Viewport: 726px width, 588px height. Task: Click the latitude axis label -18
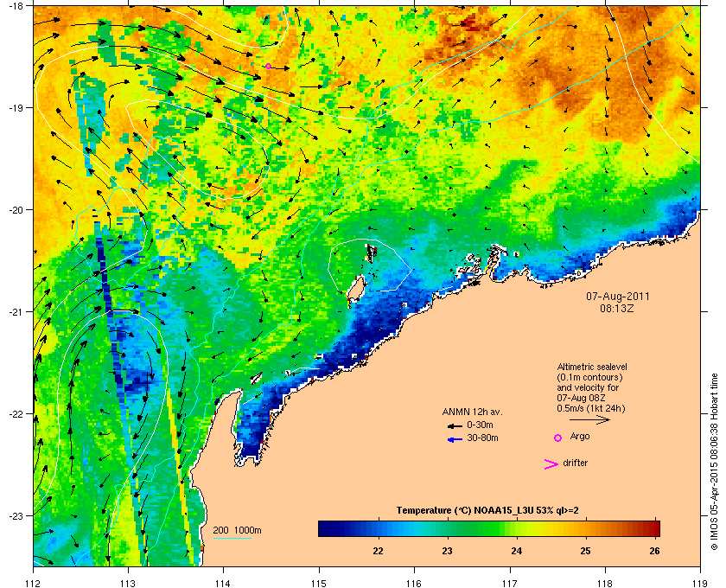16,5
